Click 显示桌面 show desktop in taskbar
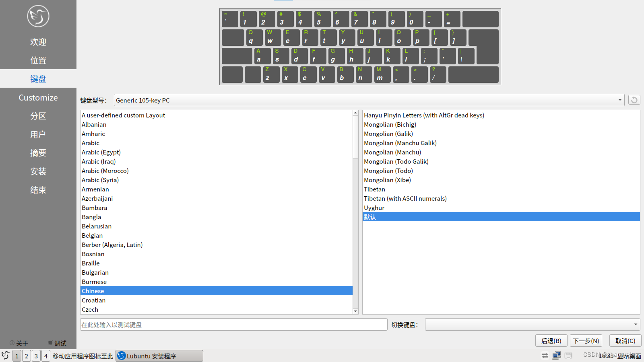The image size is (644, 362). (x=629, y=356)
